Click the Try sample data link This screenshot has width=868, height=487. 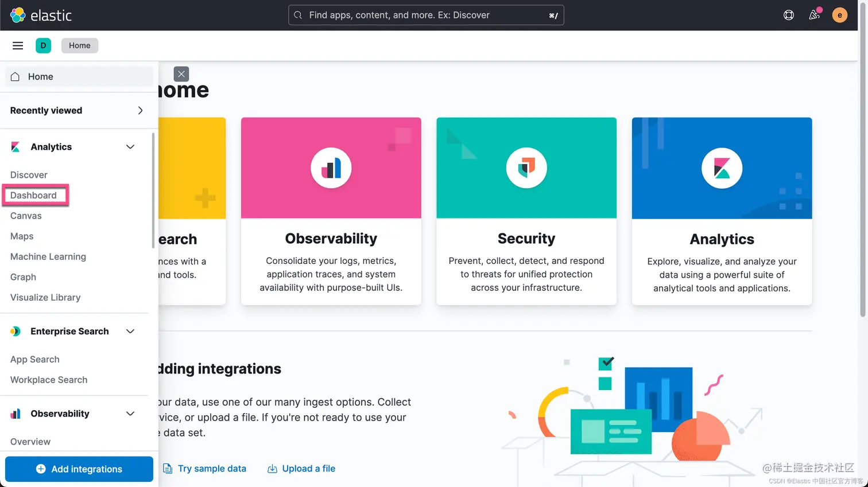click(x=212, y=469)
